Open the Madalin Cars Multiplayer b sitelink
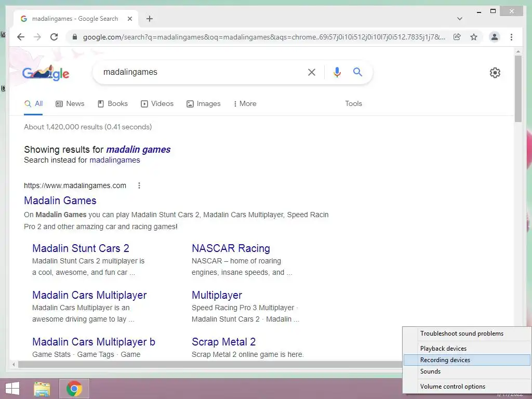This screenshot has height=399, width=532. pos(94,342)
